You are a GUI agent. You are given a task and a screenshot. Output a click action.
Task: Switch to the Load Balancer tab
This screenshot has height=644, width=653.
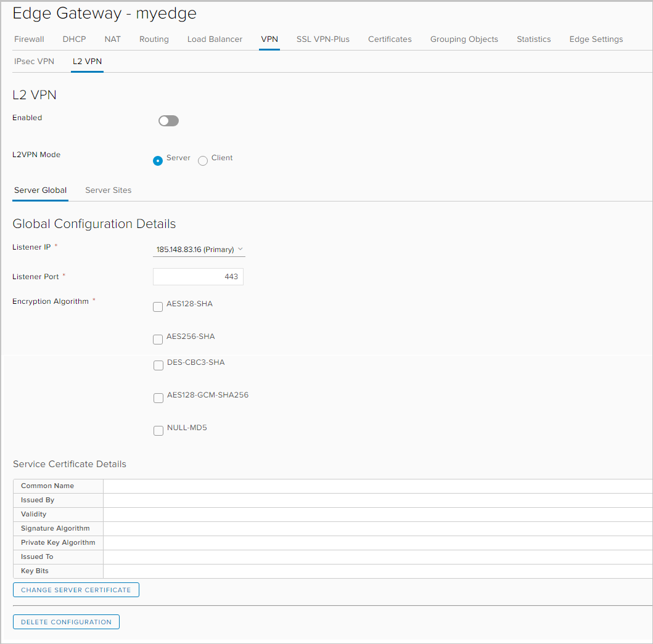click(x=215, y=39)
